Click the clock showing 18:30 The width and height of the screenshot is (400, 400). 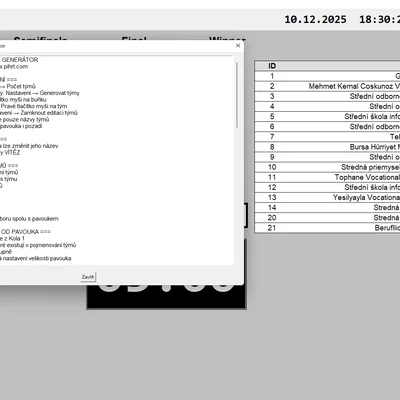click(379, 19)
